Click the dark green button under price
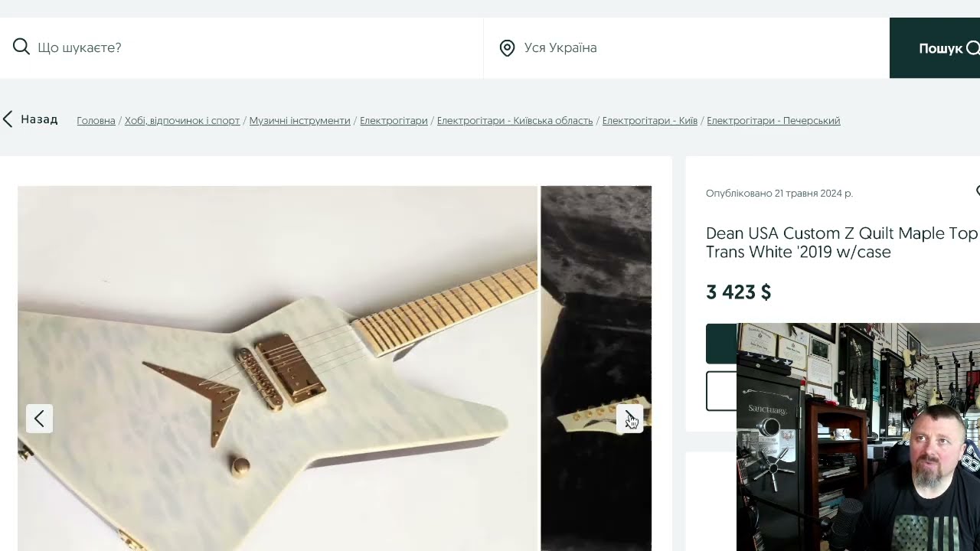This screenshot has width=980, height=551. (x=720, y=344)
